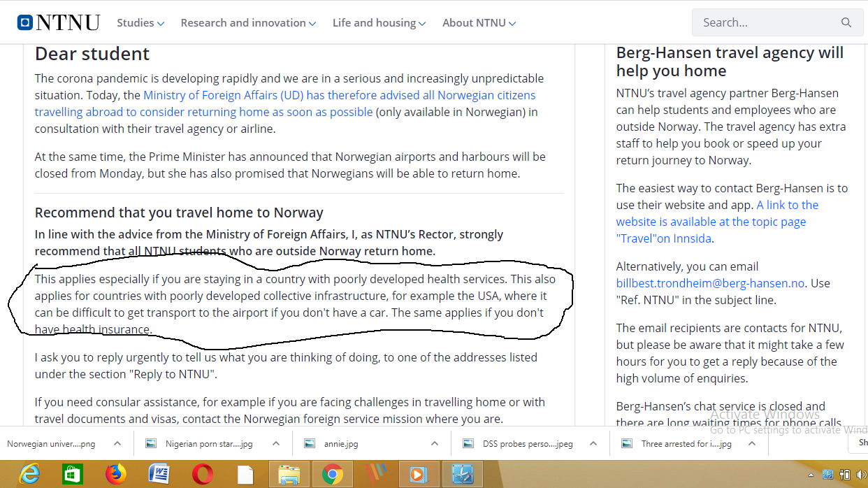The width and height of the screenshot is (868, 488).
Task: Open downloaded file annie.jpg
Action: pyautogui.click(x=341, y=443)
